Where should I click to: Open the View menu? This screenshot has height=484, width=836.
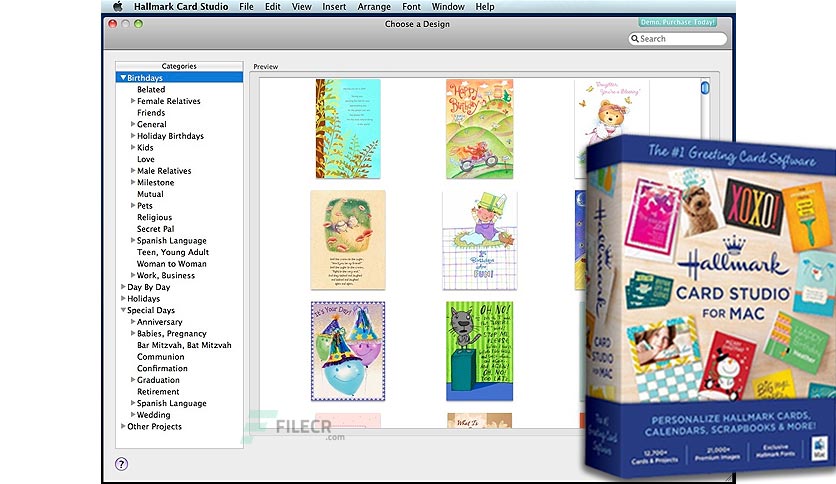[x=301, y=6]
